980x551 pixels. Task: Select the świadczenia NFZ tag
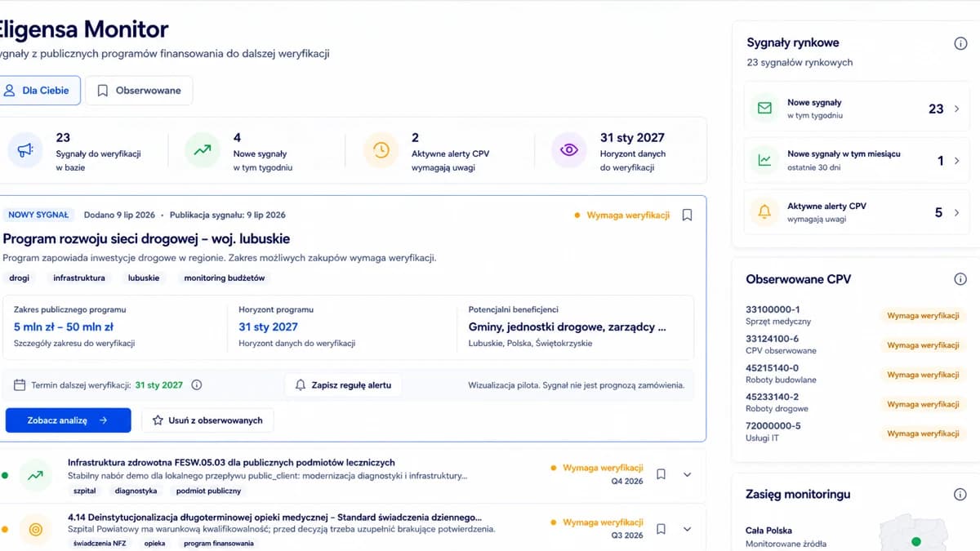pyautogui.click(x=98, y=543)
